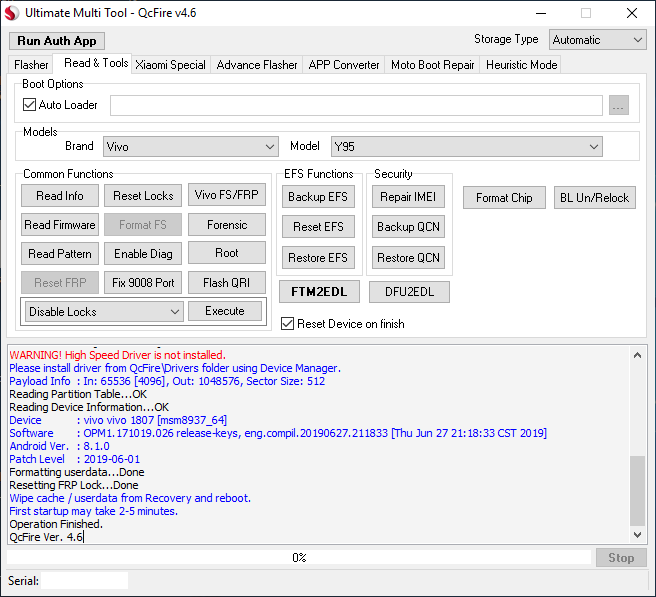The width and height of the screenshot is (656, 597).
Task: Click the log scrollbar down arrow
Action: coord(637,535)
